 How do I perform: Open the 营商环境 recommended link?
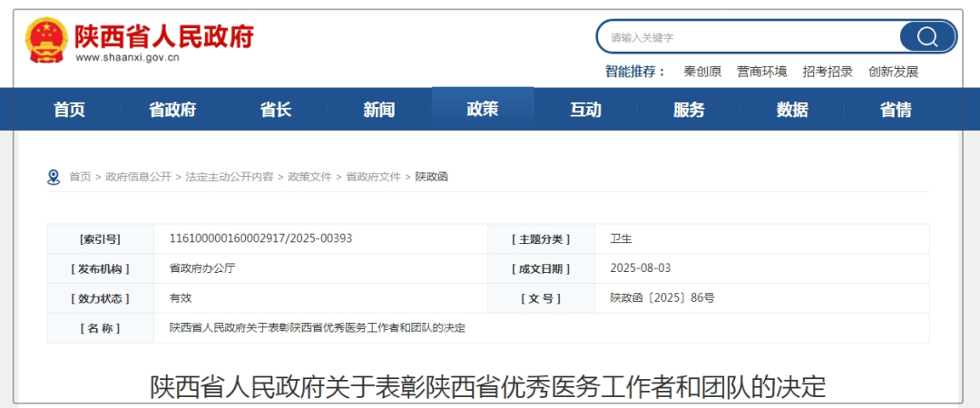pyautogui.click(x=762, y=72)
